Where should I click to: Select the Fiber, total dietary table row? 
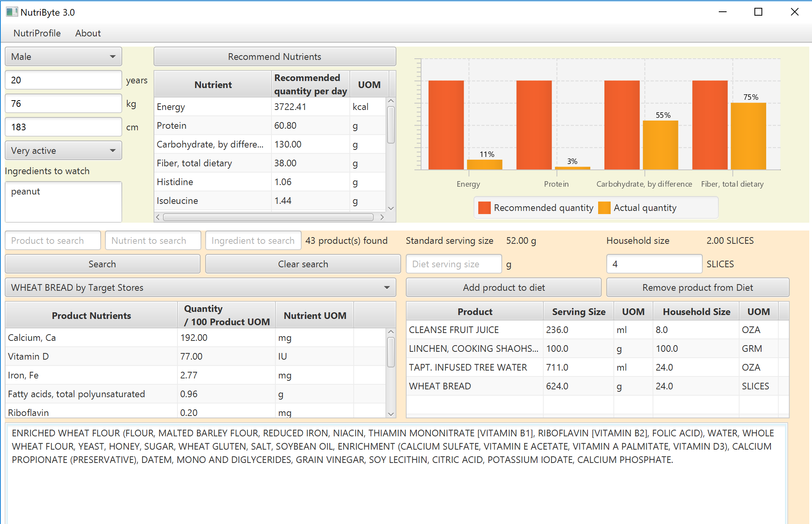pyautogui.click(x=270, y=163)
